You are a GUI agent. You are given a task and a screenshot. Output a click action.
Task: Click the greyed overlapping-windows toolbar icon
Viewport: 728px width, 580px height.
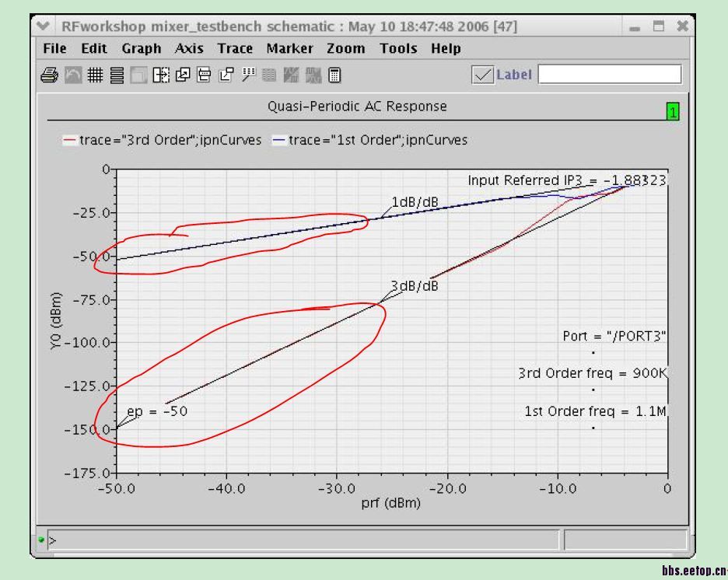click(x=138, y=75)
